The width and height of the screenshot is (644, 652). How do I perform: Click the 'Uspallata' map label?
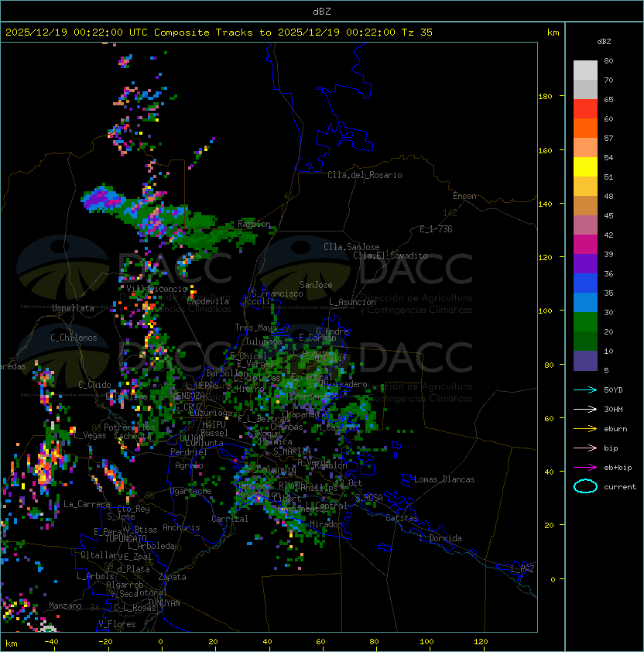coord(73,308)
